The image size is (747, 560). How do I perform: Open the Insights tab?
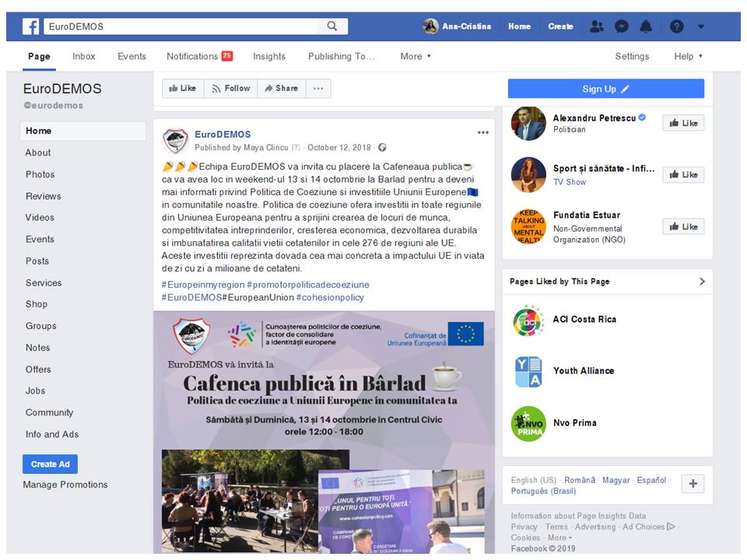(x=269, y=56)
